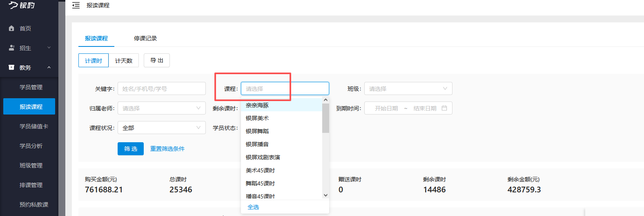Click the 教务 archive icon
Viewport: 644px width, 216px height.
[11, 67]
